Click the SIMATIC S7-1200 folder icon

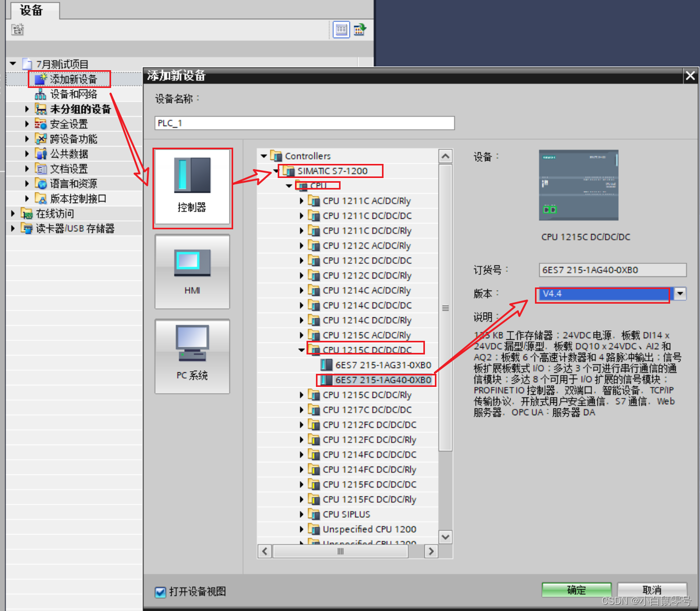point(289,171)
